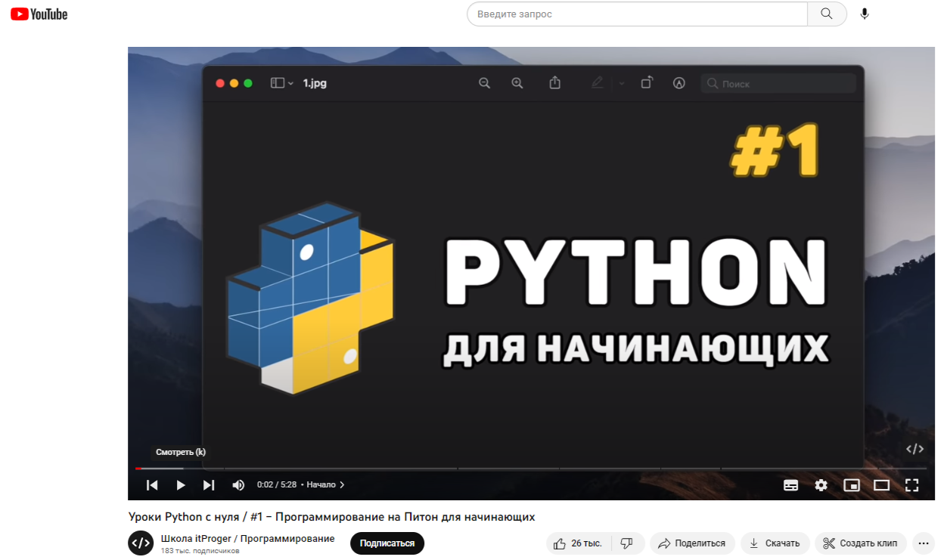Switch to theater mode icon
This screenshot has width=947, height=560.
tap(882, 484)
